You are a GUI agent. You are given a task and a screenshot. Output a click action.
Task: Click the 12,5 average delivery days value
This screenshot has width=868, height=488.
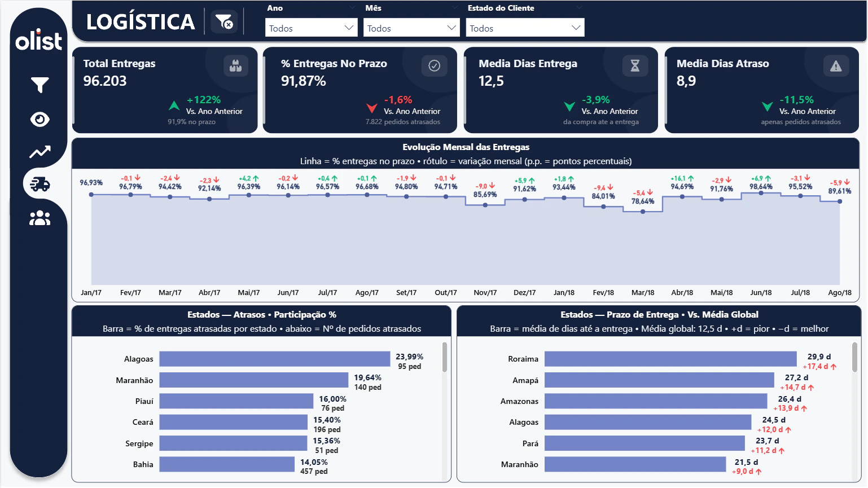491,81
